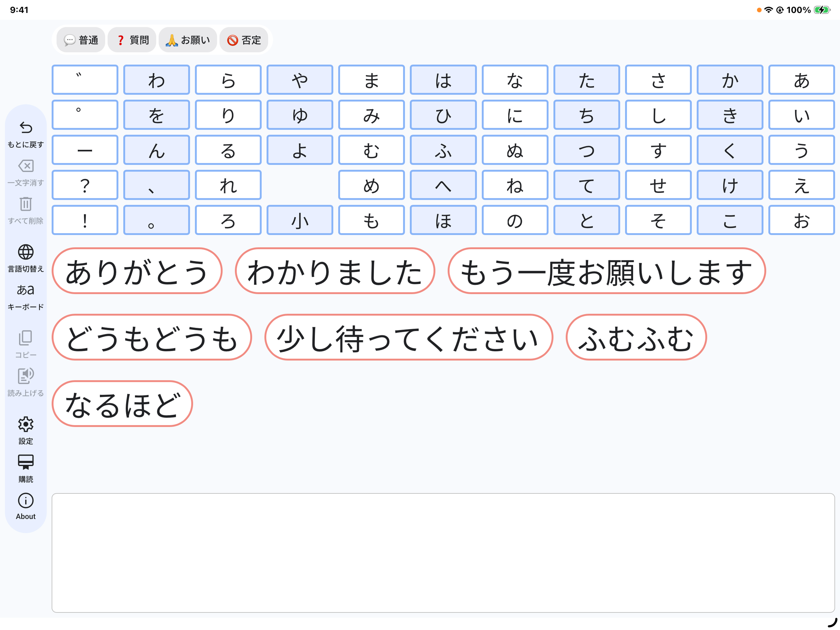Tap the どうもどうも phrase button
Image resolution: width=840 pixels, height=630 pixels.
pos(152,337)
